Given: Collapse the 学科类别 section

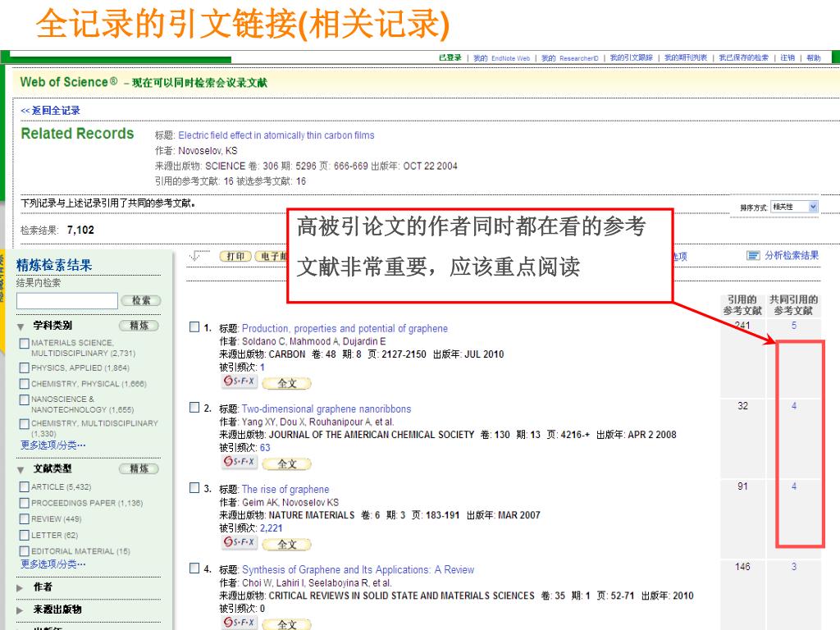Looking at the screenshot, I should [x=21, y=326].
